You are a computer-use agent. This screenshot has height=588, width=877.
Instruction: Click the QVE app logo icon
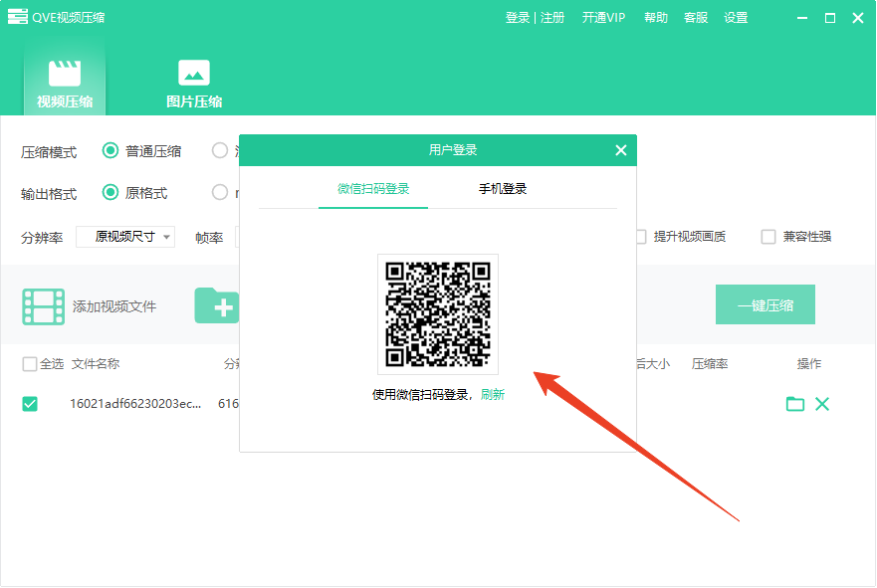[17, 17]
